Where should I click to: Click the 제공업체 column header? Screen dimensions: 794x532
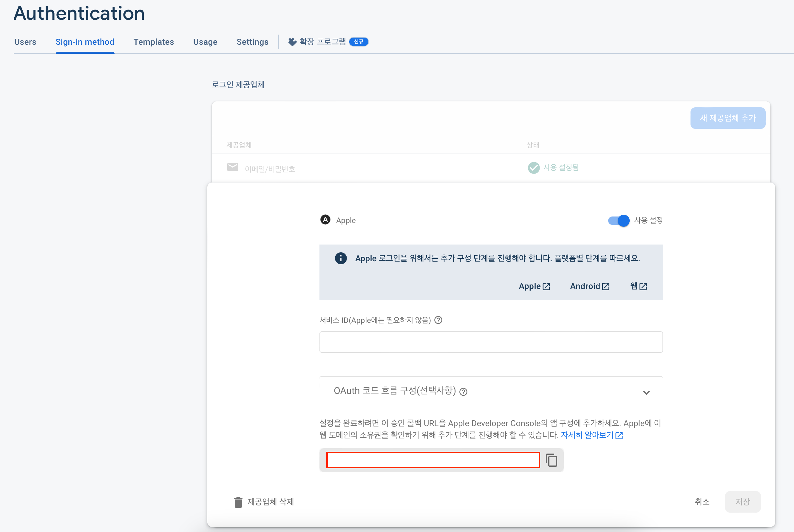coord(239,145)
